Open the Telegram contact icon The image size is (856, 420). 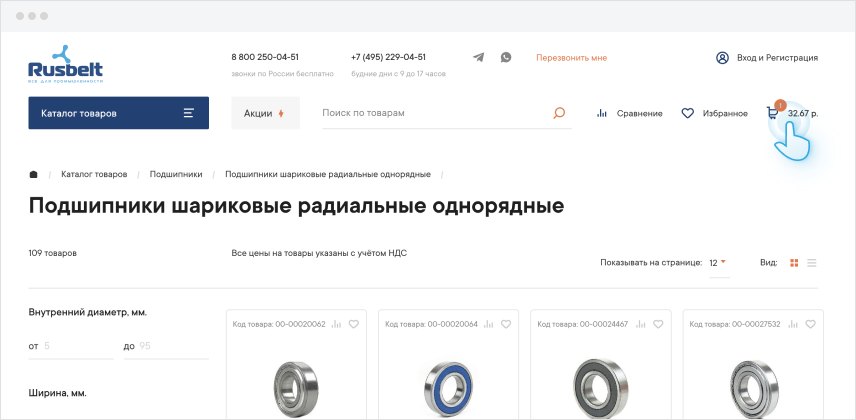click(x=479, y=58)
